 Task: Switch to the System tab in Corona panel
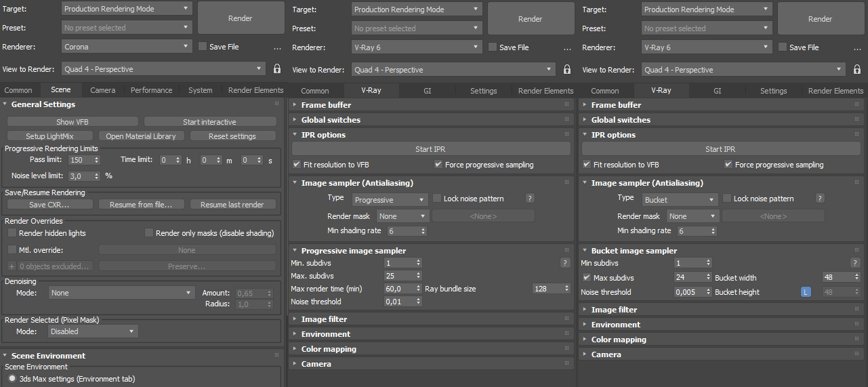pyautogui.click(x=201, y=90)
